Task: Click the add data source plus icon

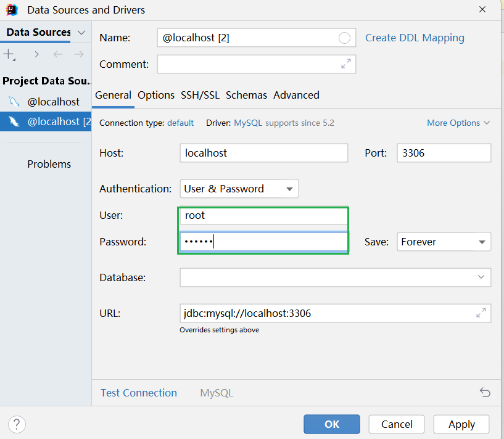Action: tap(9, 54)
